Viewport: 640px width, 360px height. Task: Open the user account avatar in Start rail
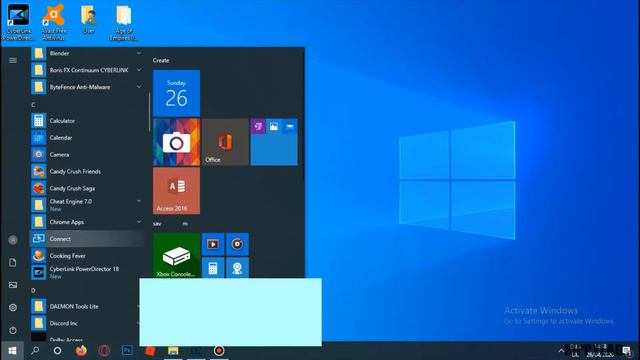(x=13, y=240)
